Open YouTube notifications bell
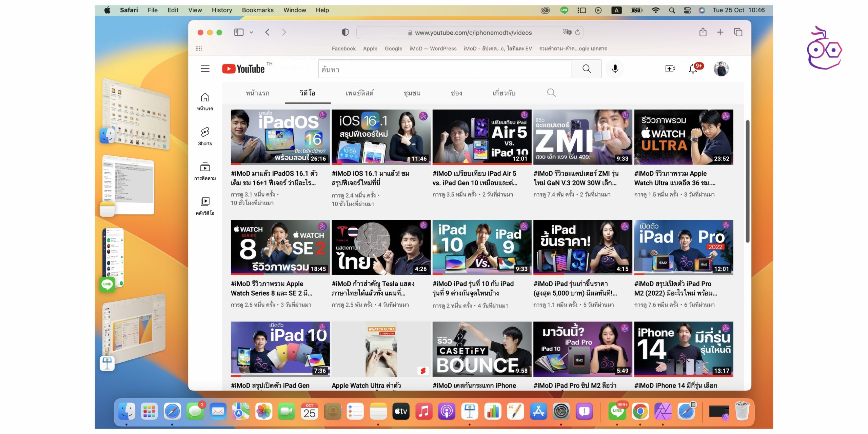Image resolution: width=868 pixels, height=434 pixels. (693, 69)
